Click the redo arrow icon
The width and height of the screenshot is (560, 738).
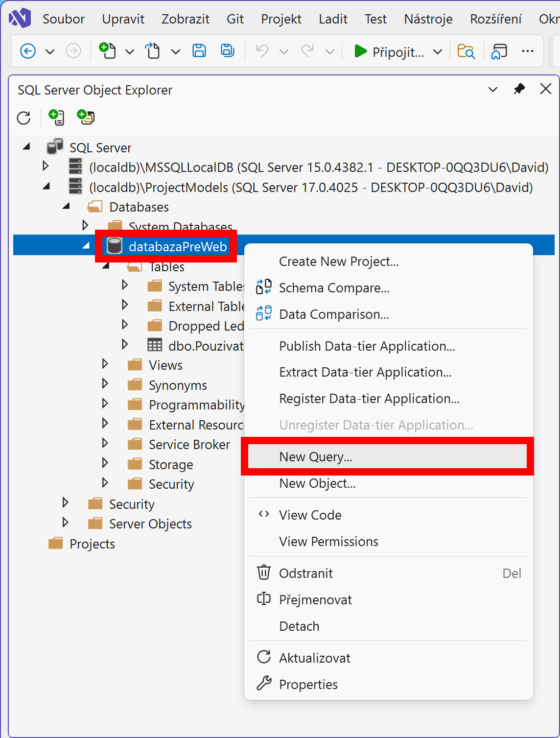307,50
